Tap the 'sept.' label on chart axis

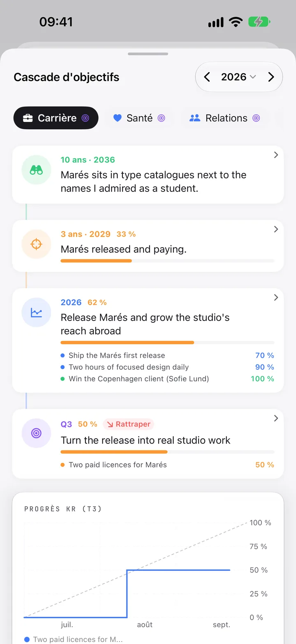pyautogui.click(x=222, y=625)
